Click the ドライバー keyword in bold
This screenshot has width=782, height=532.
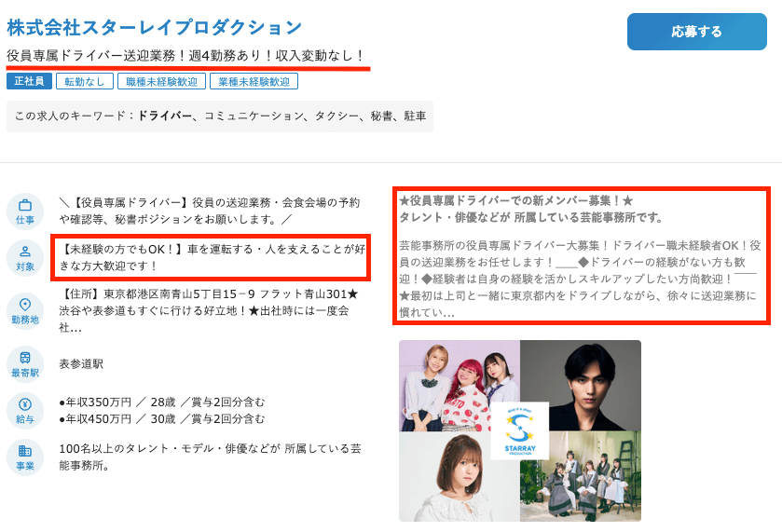pos(165,116)
